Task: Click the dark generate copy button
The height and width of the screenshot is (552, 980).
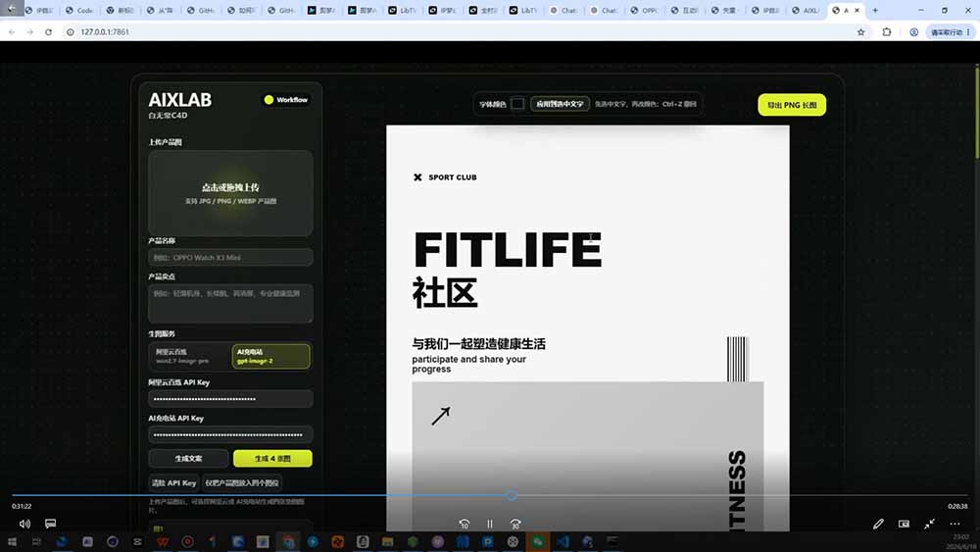Action: coord(189,458)
